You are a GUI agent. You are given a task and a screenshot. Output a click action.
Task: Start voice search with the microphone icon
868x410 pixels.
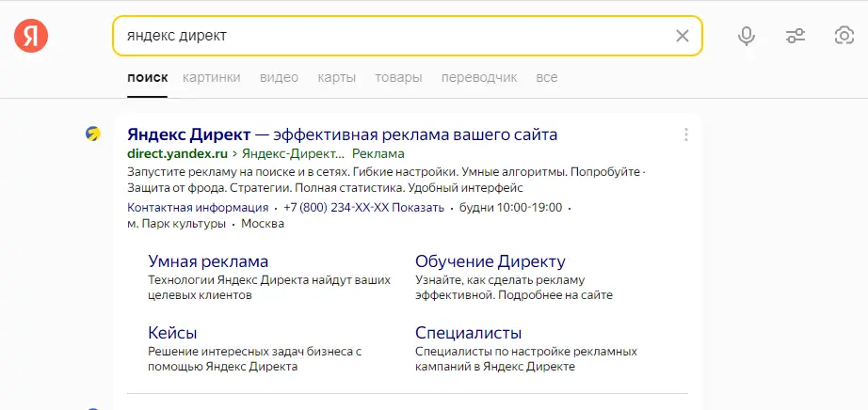coord(747,36)
